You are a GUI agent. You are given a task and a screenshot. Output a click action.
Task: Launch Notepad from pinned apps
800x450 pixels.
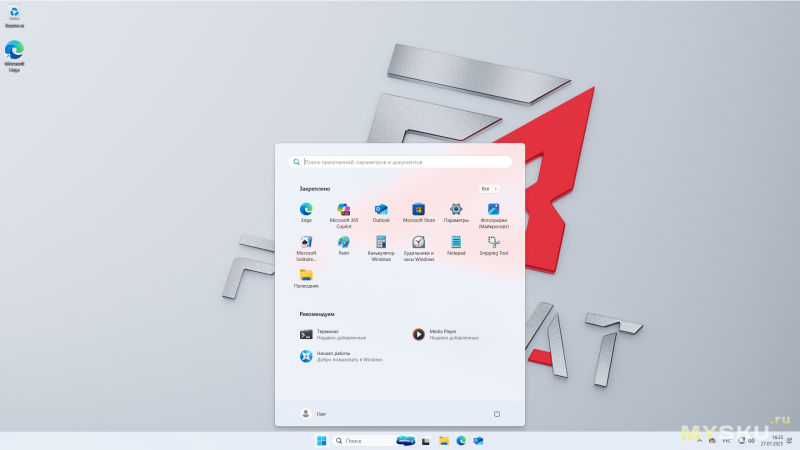[456, 245]
